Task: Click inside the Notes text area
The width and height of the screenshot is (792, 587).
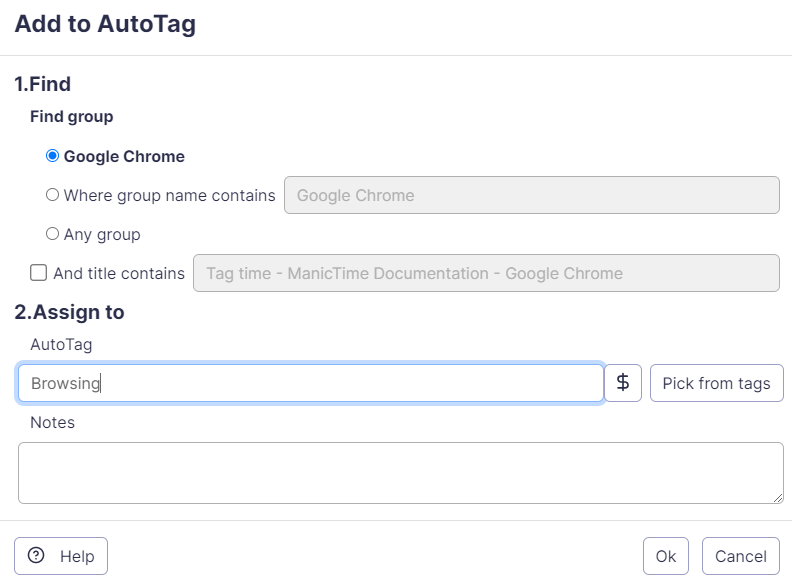Action: coord(400,472)
